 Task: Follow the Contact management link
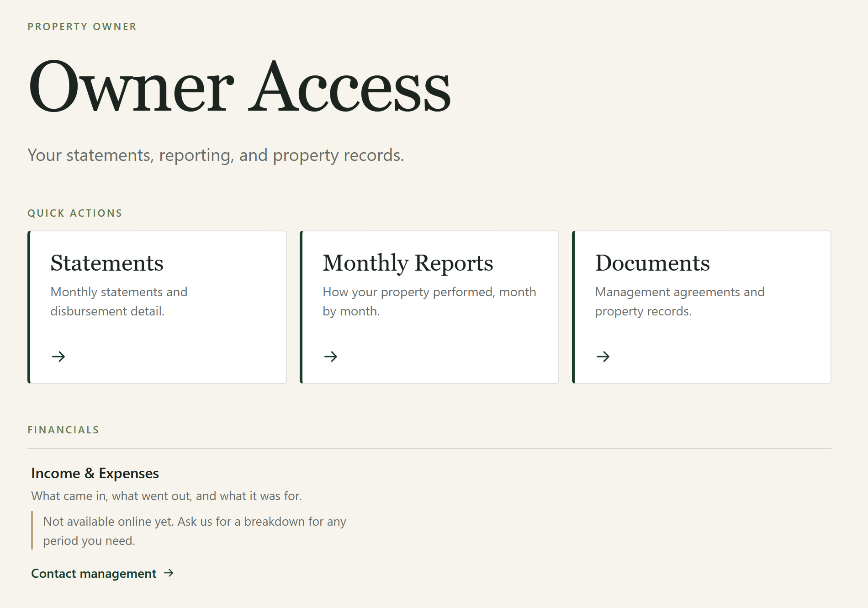[x=102, y=573]
